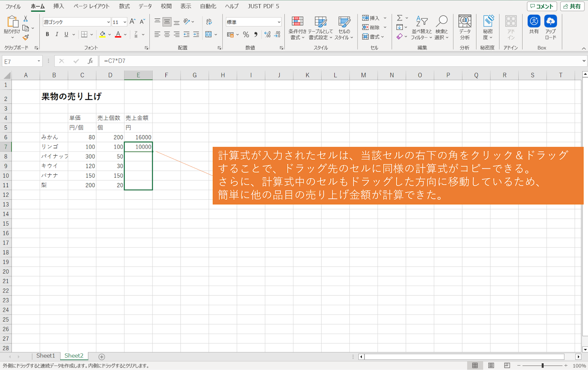The image size is (588, 370).
Task: Open Conditional Formatting (条件付き書式)
Action: coord(297,28)
